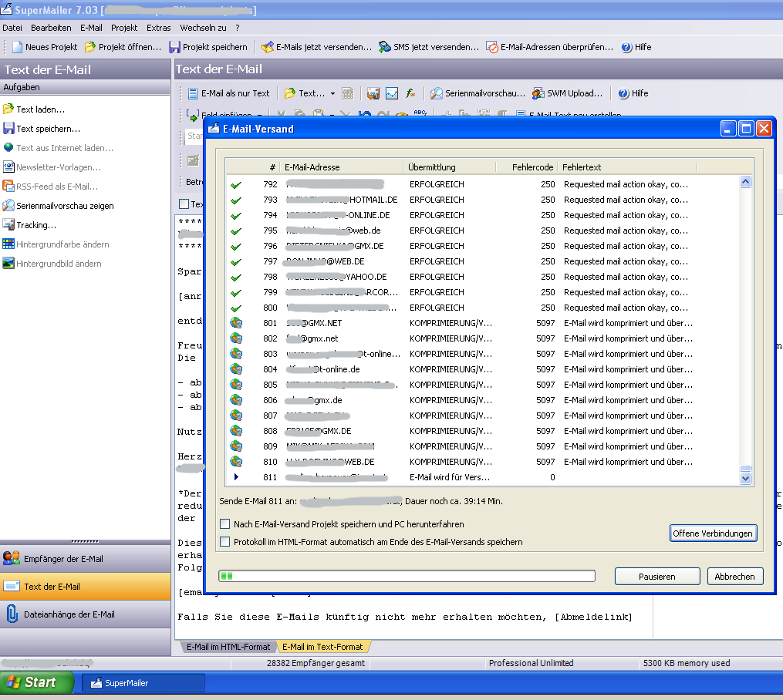Click 28382 Empfänger gesamt in status bar
The width and height of the screenshot is (783, 700).
tap(316, 663)
